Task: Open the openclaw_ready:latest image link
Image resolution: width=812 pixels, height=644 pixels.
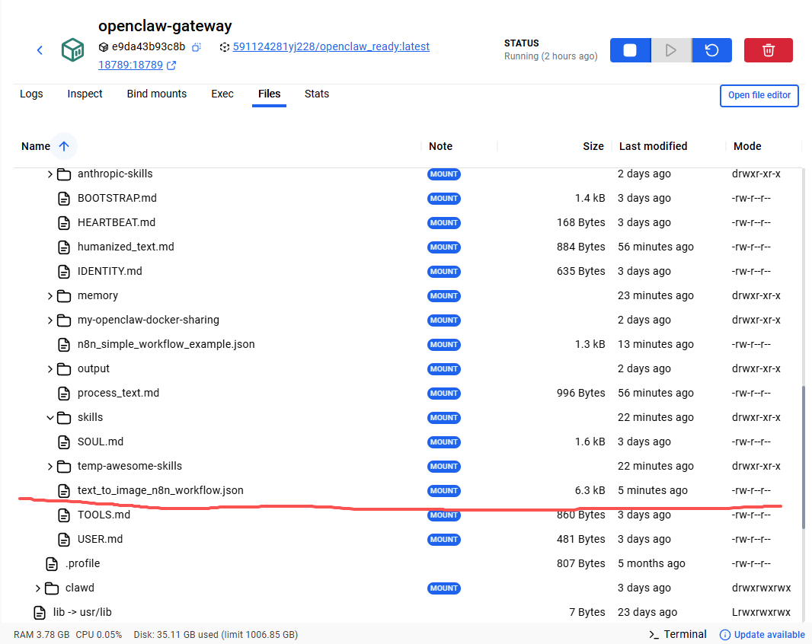Action: (331, 46)
